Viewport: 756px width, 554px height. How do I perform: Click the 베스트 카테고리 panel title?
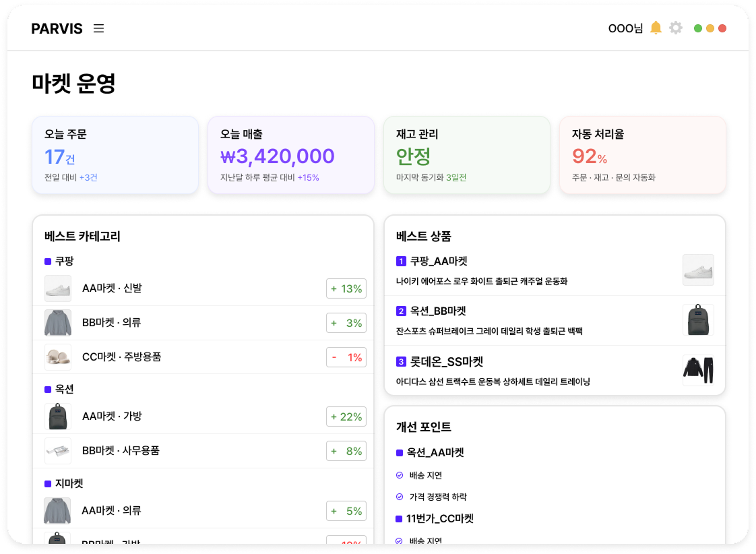(x=82, y=237)
